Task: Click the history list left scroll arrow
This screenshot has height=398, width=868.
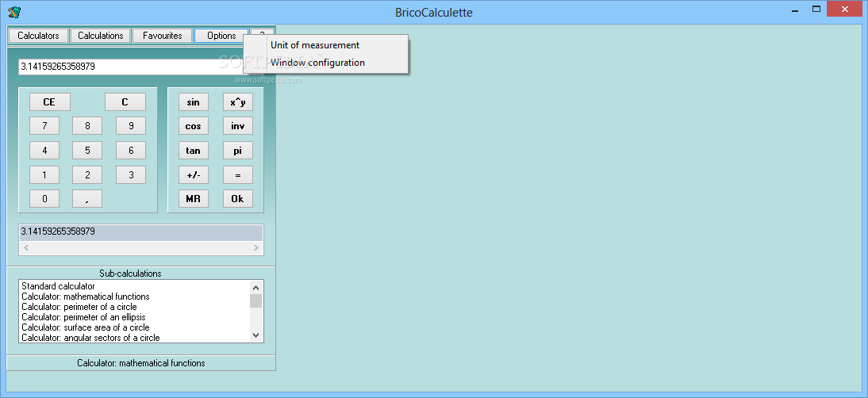Action: click(26, 247)
